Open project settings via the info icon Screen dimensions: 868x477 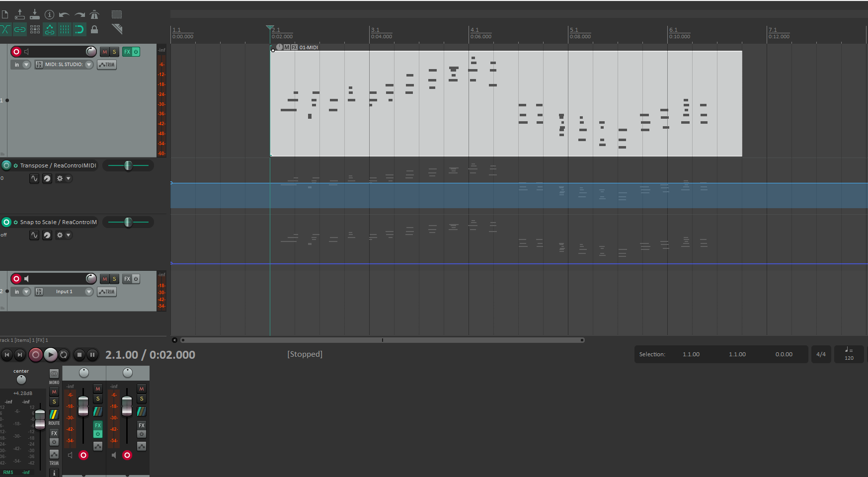tap(49, 14)
